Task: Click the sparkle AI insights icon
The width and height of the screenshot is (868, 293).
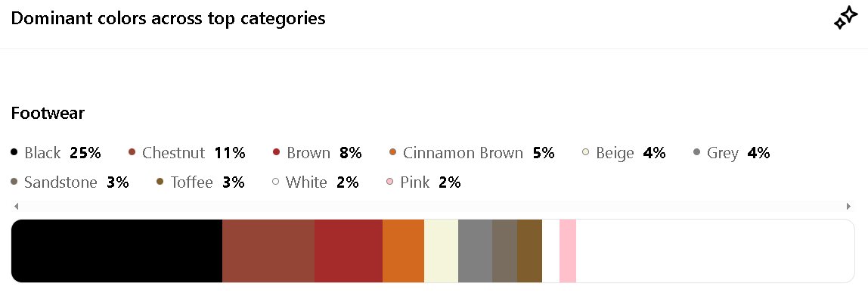Action: (x=846, y=19)
